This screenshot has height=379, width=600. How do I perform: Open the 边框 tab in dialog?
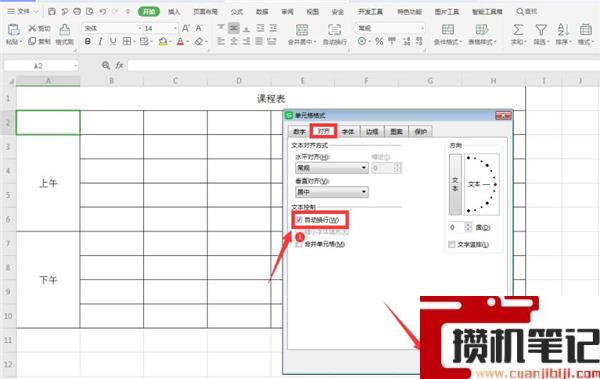click(372, 131)
